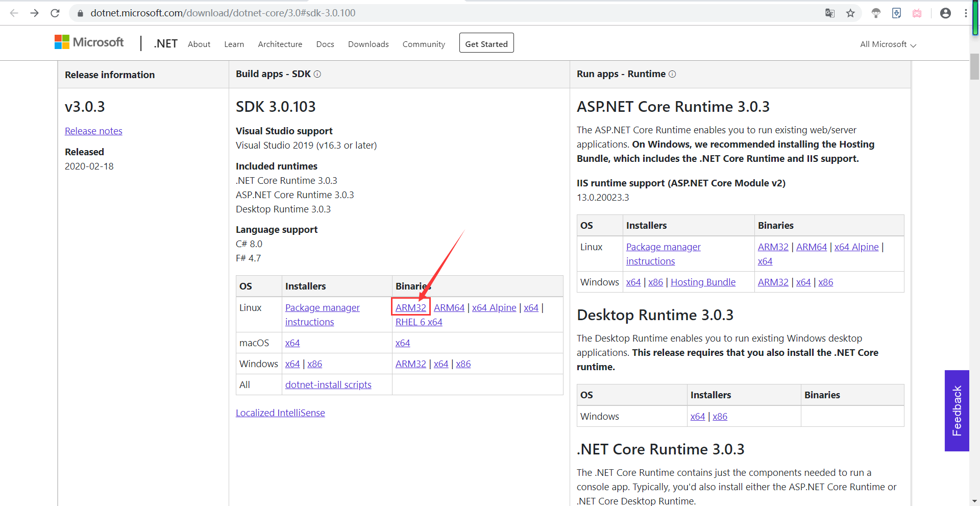Download ASP.NET Runtime Windows ARM32 binary
The width and height of the screenshot is (980, 506).
click(773, 282)
